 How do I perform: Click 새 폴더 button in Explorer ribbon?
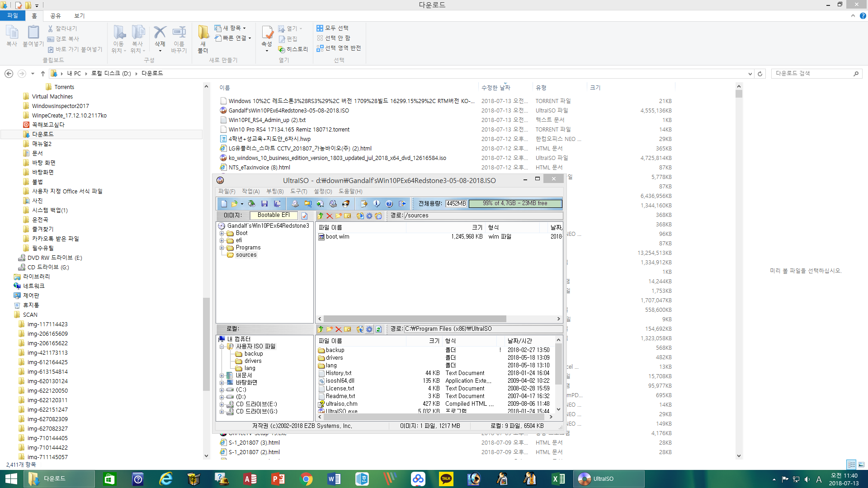[x=203, y=39]
